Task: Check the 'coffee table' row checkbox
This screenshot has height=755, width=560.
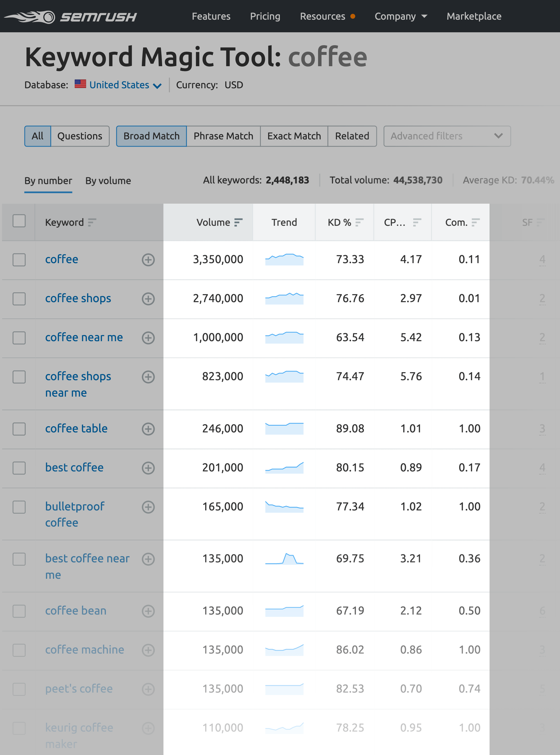Action: [19, 429]
